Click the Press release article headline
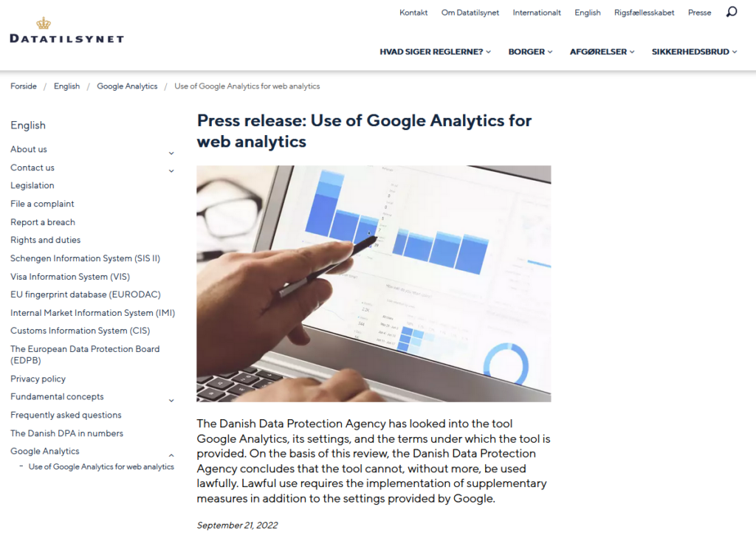The width and height of the screenshot is (756, 541). [364, 131]
